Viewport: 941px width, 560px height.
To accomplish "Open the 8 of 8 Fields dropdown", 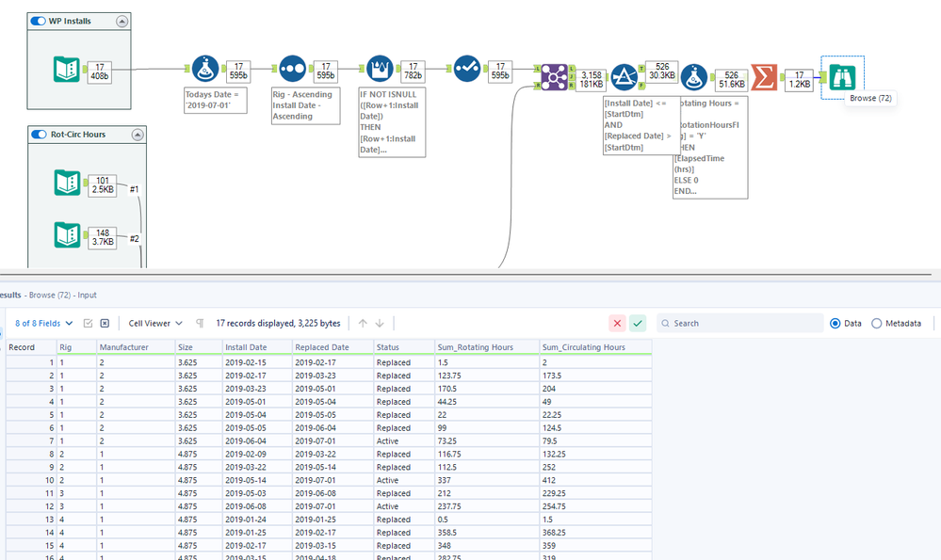I will (x=43, y=323).
